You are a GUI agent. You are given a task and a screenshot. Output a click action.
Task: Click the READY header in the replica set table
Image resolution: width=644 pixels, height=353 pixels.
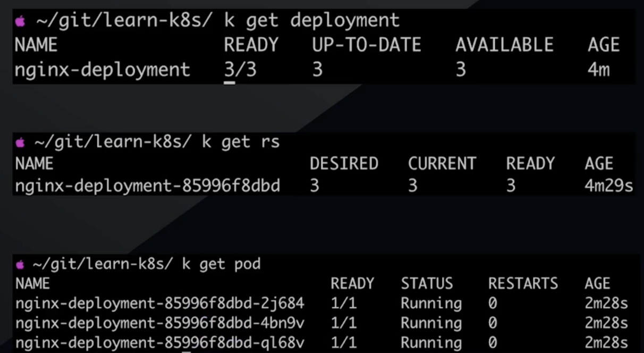(530, 163)
